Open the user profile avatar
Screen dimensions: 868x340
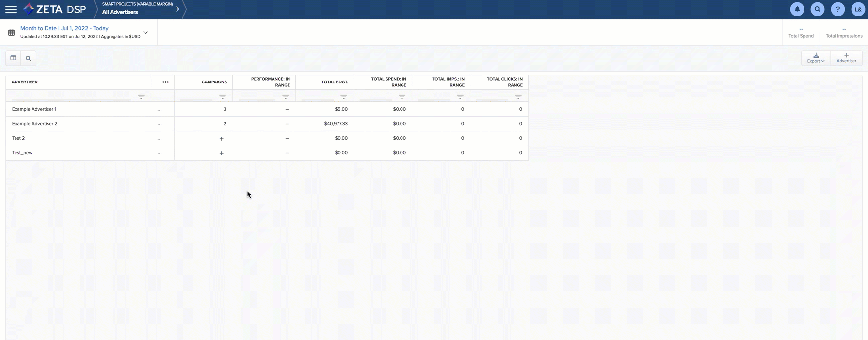[x=858, y=9]
